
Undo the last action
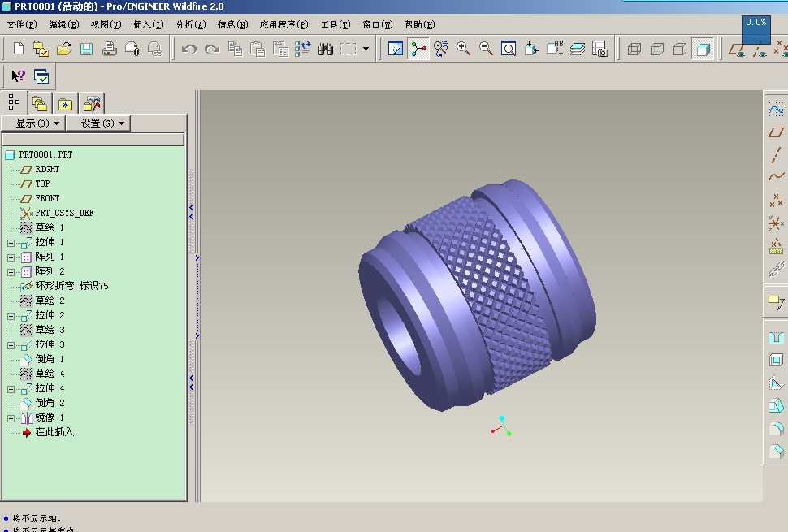click(189, 49)
